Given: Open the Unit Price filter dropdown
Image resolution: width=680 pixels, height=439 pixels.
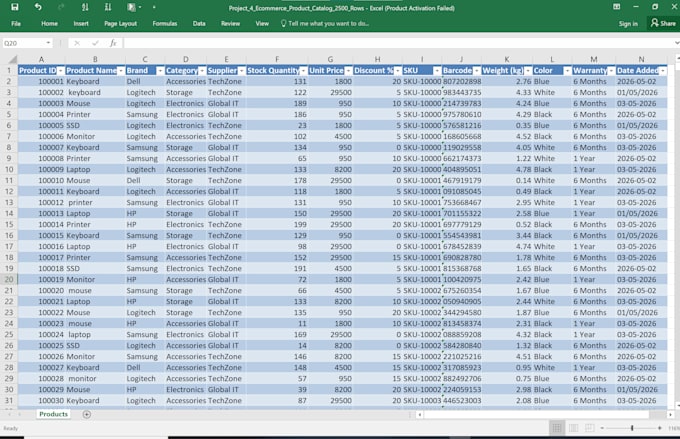Looking at the screenshot, I should tap(348, 71).
